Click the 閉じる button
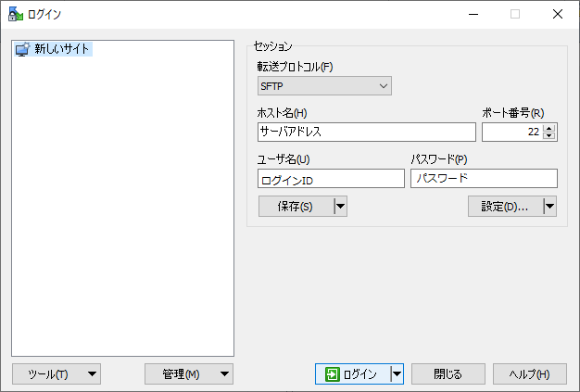Viewport: 580px width, 392px height. (x=448, y=373)
